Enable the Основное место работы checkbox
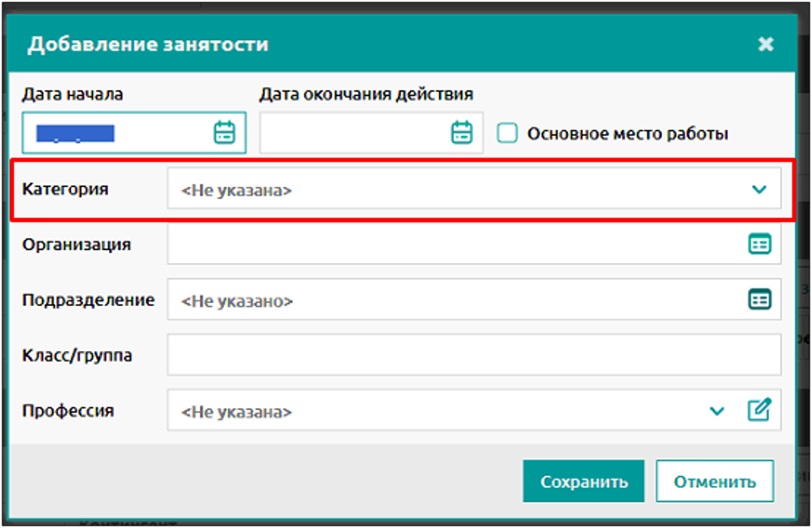The height and width of the screenshot is (528, 812). point(507,134)
